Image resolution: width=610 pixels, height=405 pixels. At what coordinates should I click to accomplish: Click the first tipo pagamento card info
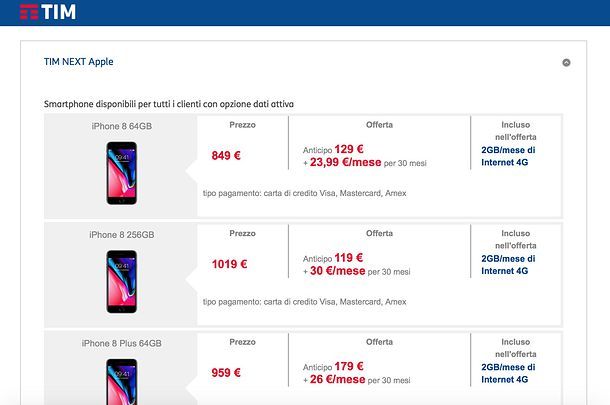[304, 193]
